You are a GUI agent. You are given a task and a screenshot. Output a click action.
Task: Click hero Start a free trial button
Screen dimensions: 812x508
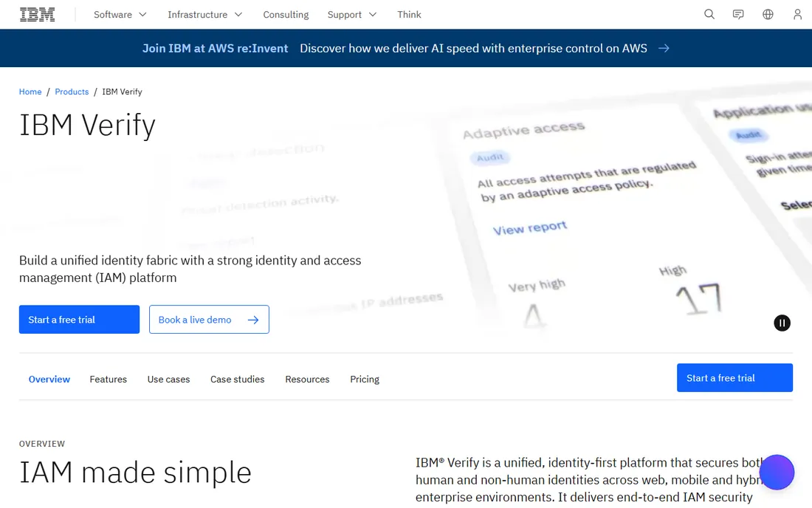click(79, 320)
